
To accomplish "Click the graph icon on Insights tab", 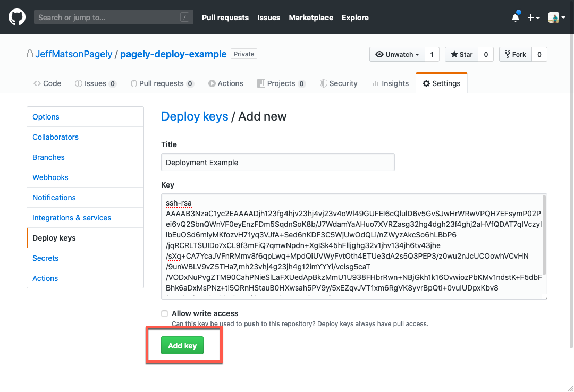I will (x=375, y=83).
